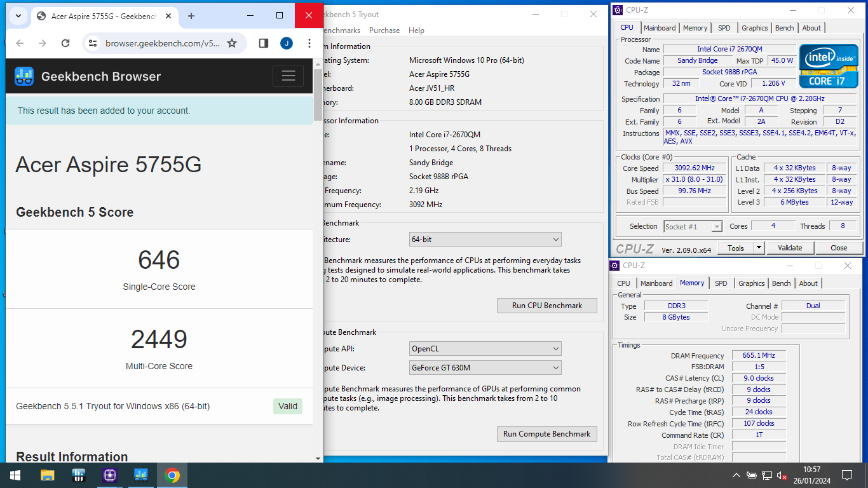Viewport: 868px width, 488px height.
Task: Click the 2449 Multi-Core Score value
Action: tap(159, 339)
